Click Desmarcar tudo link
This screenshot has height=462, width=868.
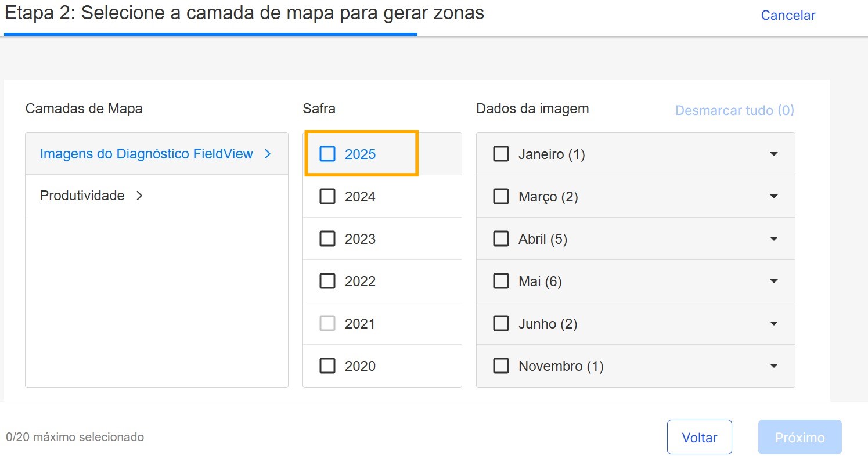pos(734,110)
